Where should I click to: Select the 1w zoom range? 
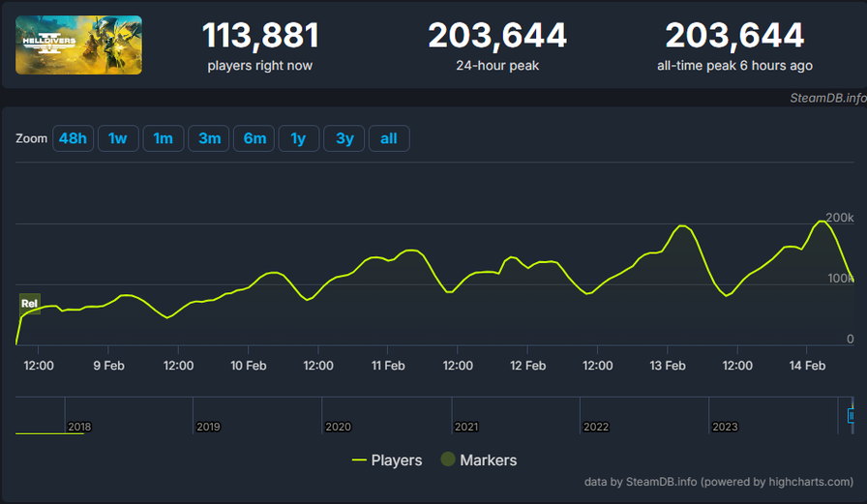117,138
